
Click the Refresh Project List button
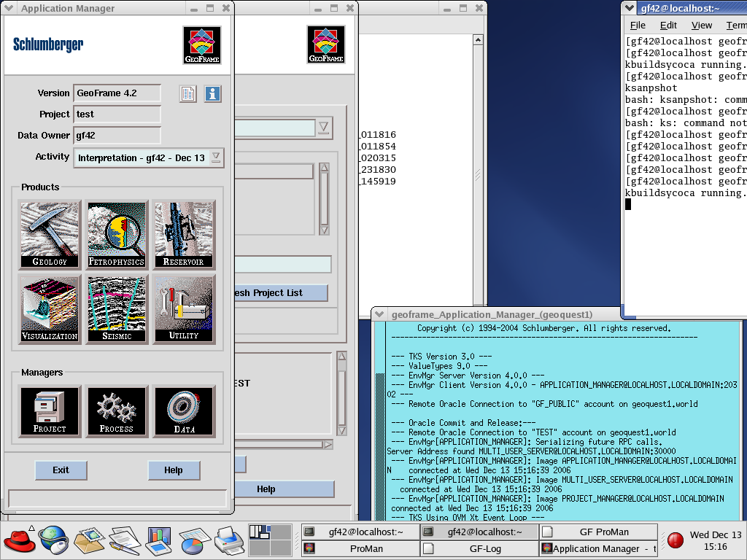click(281, 293)
